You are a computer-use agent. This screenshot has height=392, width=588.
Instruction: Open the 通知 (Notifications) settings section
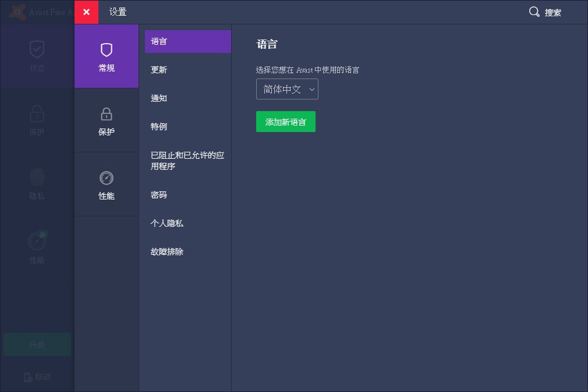159,98
